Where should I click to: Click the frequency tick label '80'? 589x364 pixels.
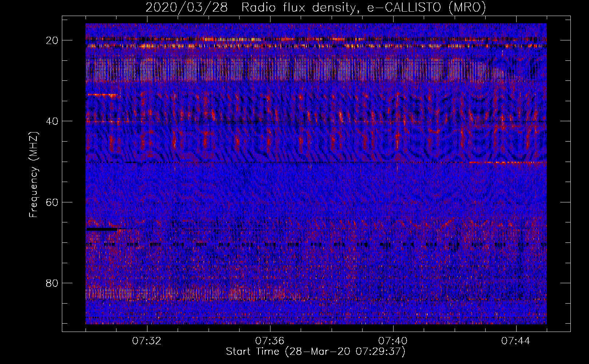point(52,283)
